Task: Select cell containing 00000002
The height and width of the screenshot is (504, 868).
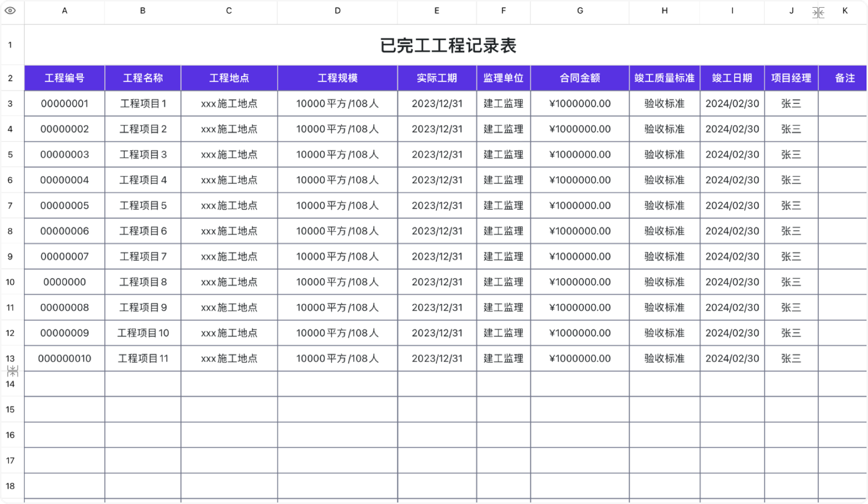Action: 65,129
